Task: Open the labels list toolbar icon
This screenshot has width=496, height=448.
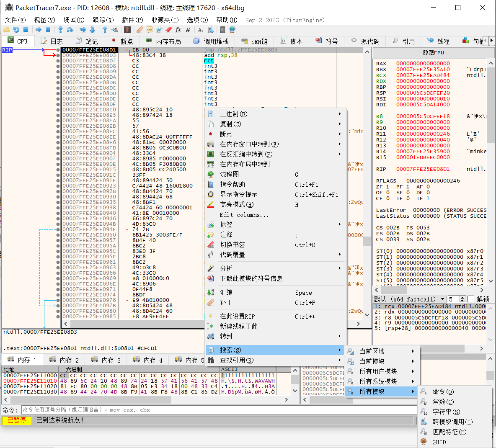Action: click(159, 30)
